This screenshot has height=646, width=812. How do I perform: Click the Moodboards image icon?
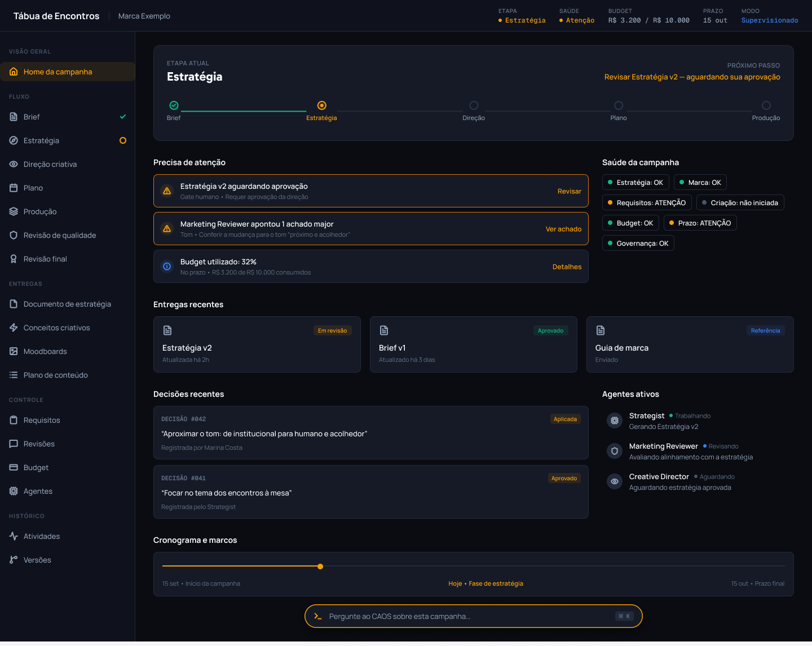[x=14, y=351]
